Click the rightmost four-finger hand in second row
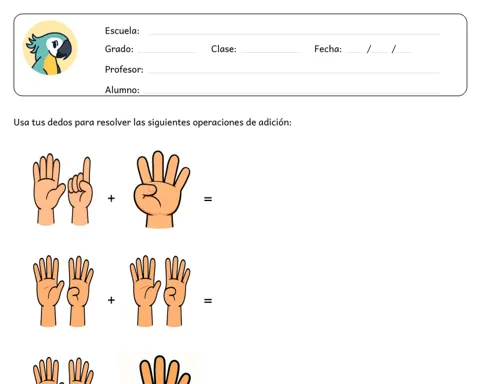Viewport: 480px width, 384px height. [177, 291]
